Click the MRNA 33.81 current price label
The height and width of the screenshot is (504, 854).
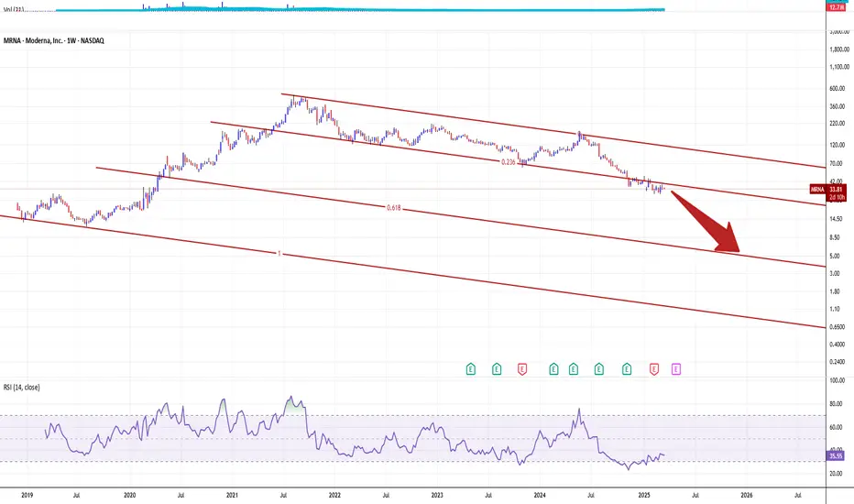pos(827,189)
